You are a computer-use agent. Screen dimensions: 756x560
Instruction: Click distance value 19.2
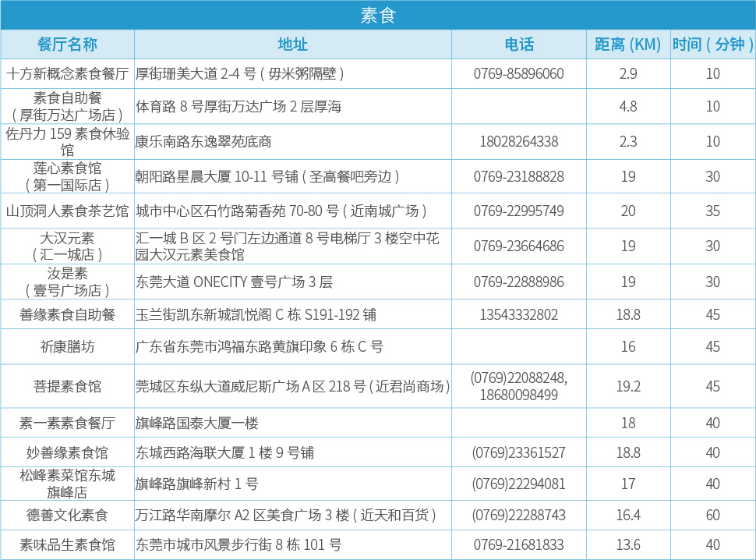click(x=628, y=386)
